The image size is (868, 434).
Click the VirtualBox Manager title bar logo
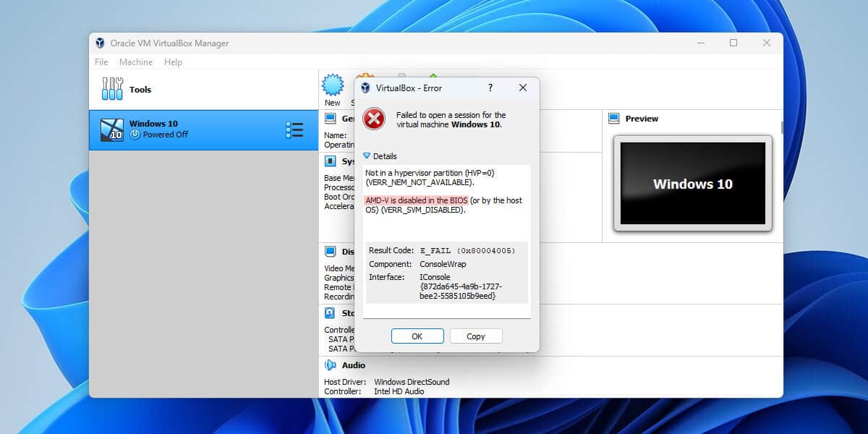[x=100, y=43]
